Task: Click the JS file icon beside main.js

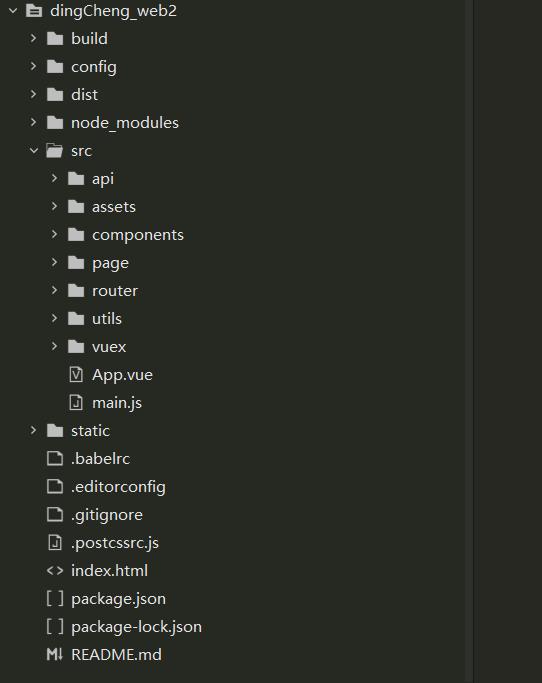Action: [x=76, y=402]
